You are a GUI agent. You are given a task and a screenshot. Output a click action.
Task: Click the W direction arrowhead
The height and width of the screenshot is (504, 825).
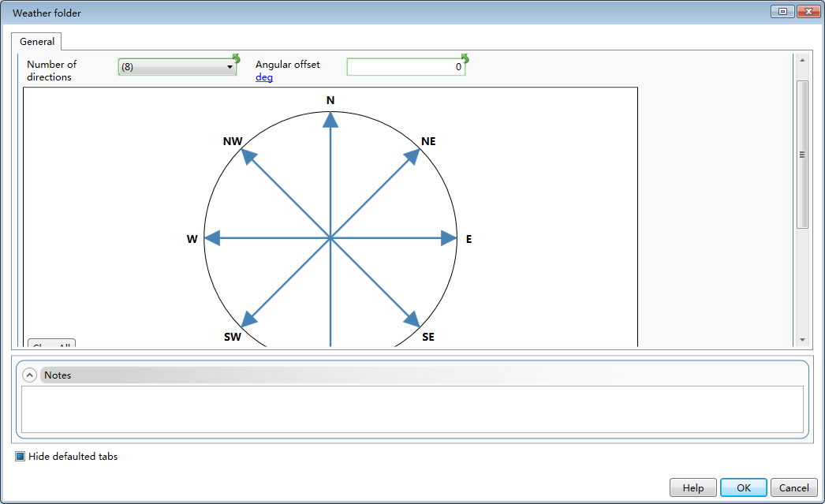[x=212, y=238]
